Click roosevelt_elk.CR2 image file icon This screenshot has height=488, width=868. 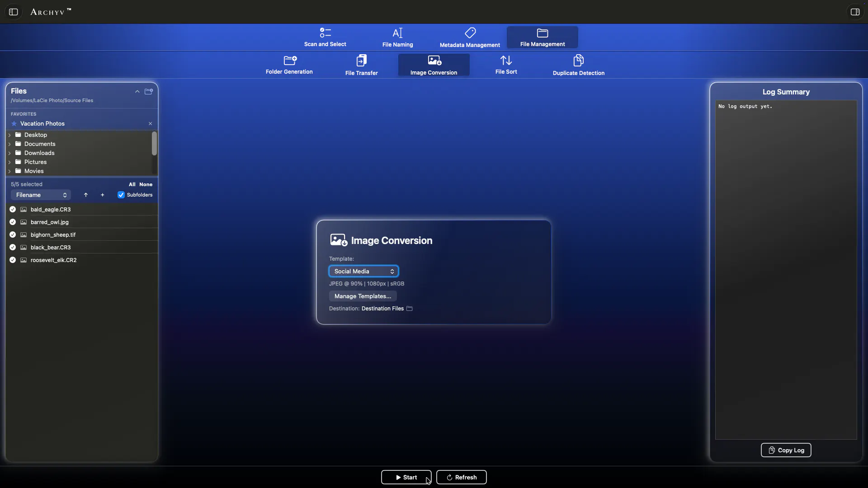(x=24, y=260)
